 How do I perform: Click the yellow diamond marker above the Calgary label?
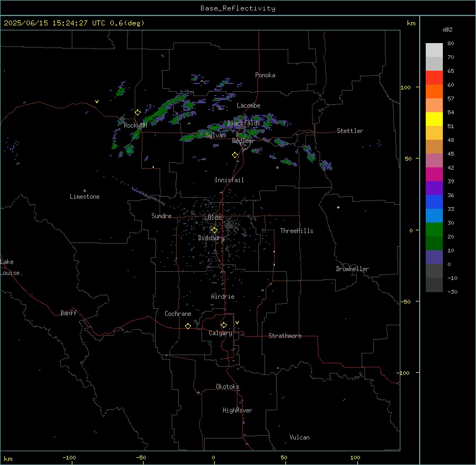point(224,325)
